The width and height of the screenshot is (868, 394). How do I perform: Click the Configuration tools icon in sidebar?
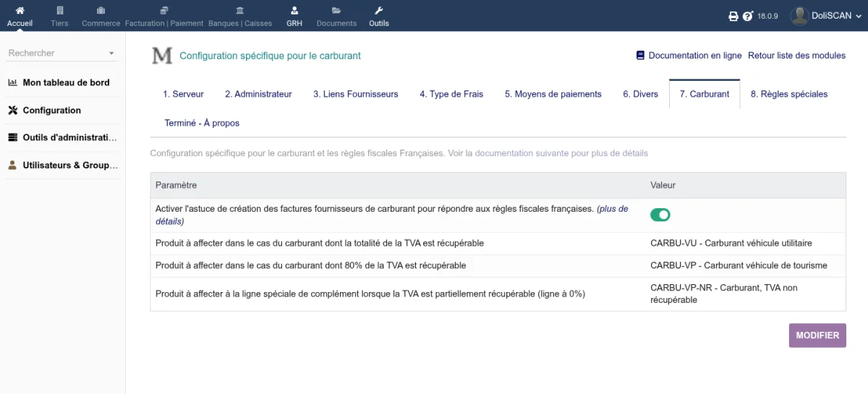[x=12, y=111]
